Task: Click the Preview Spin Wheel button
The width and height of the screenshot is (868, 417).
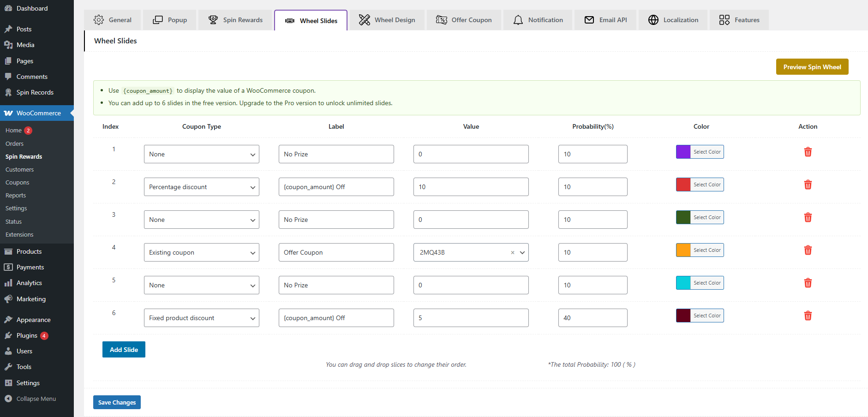Action: pos(812,66)
